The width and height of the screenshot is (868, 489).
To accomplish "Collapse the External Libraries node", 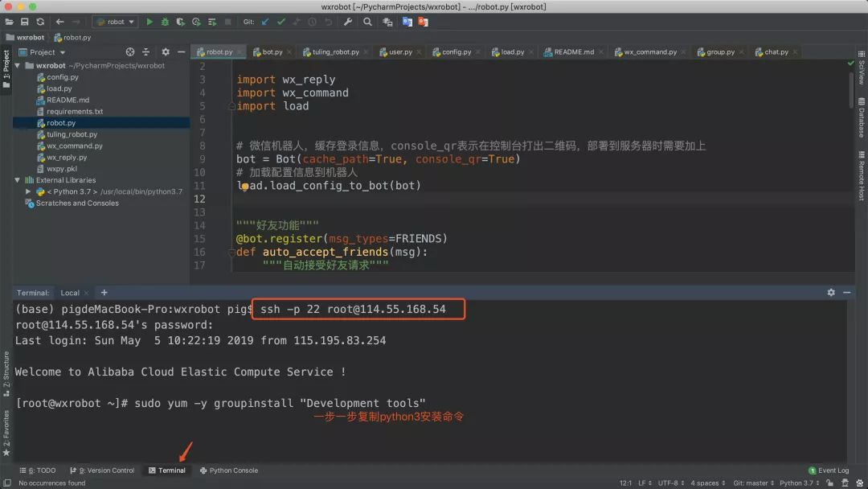I will pyautogui.click(x=17, y=180).
